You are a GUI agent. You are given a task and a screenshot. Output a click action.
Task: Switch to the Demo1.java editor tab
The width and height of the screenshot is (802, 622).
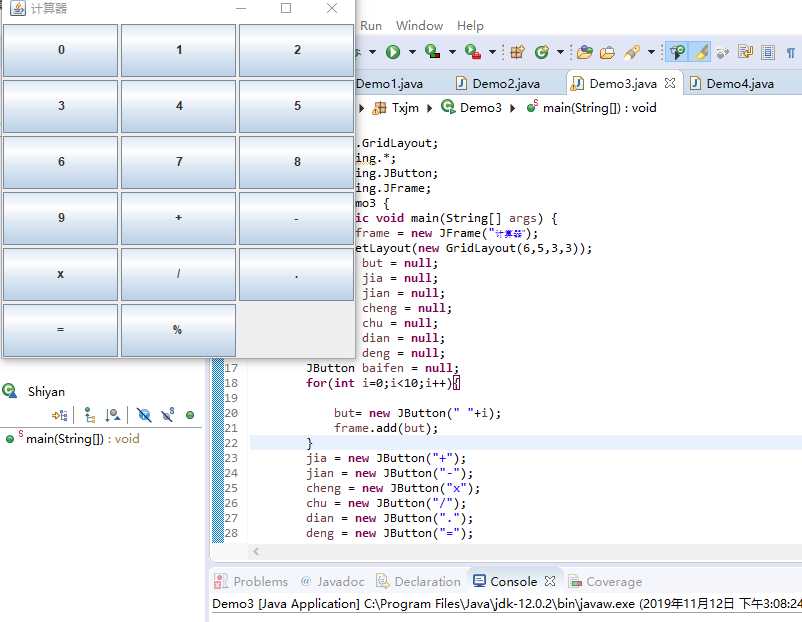click(x=389, y=83)
